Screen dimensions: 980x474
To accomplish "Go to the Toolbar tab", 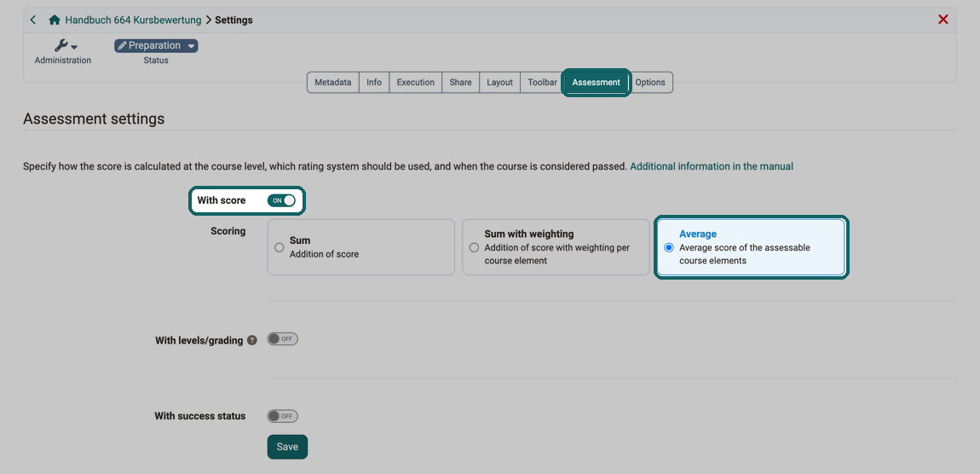I will pos(543,83).
